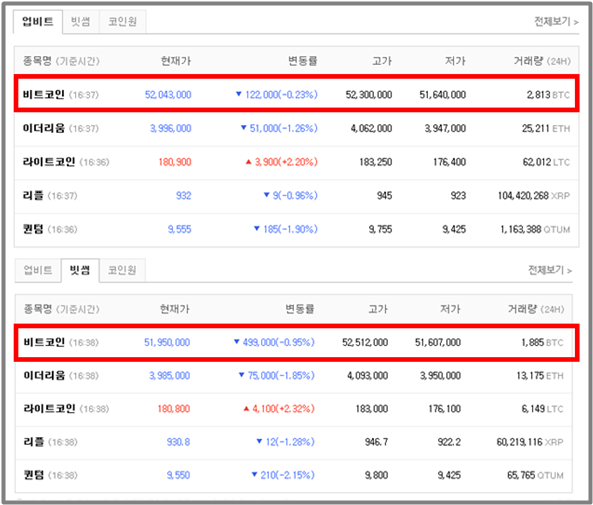Click red up arrow for 라이트코인 +2.20%
The image size is (593, 505).
[x=248, y=162]
